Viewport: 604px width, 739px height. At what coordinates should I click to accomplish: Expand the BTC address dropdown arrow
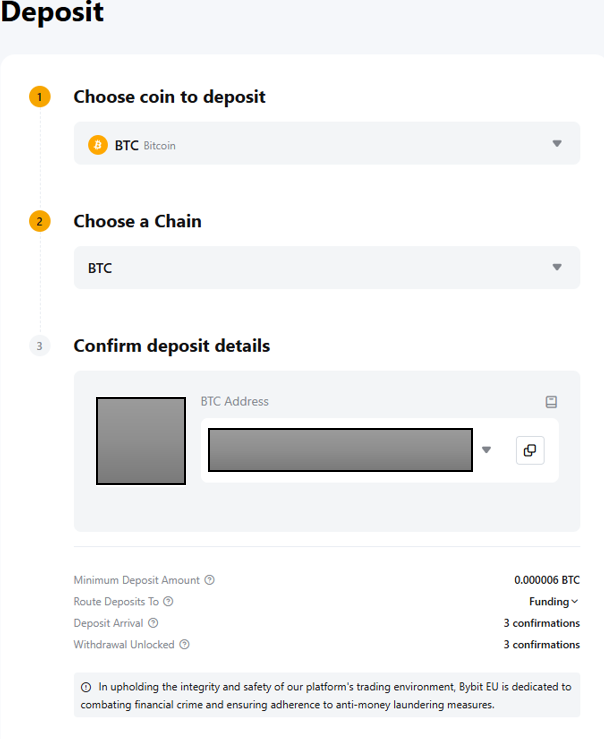point(487,450)
